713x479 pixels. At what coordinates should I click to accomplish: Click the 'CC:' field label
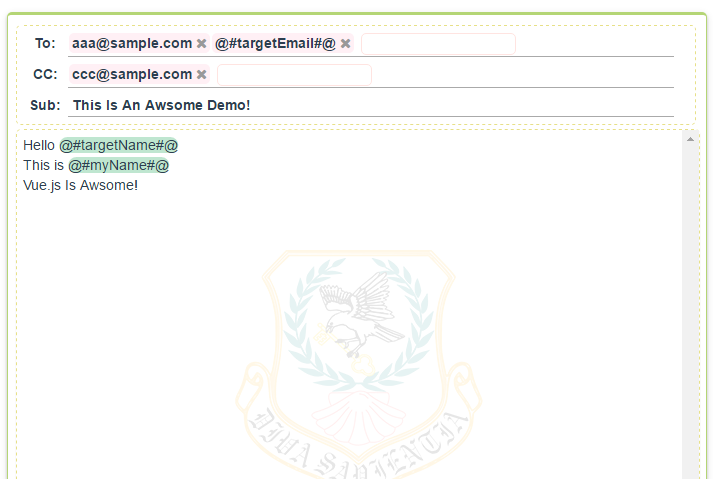click(x=45, y=75)
